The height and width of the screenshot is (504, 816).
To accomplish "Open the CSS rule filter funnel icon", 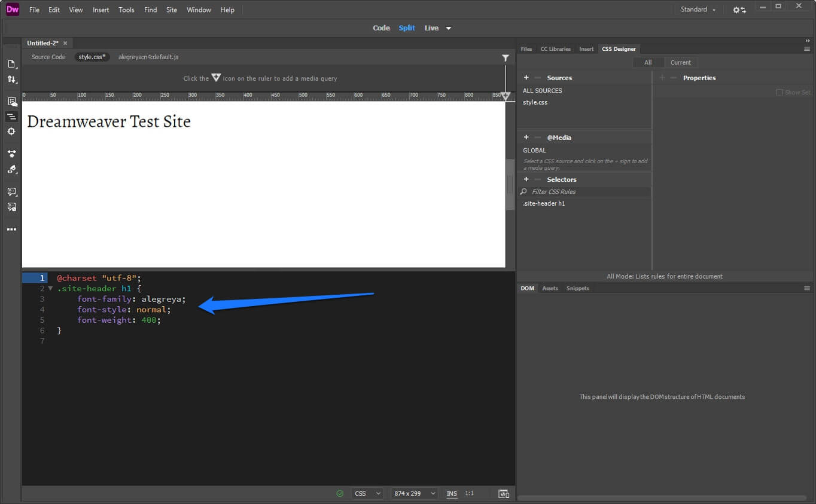I will click(x=506, y=57).
